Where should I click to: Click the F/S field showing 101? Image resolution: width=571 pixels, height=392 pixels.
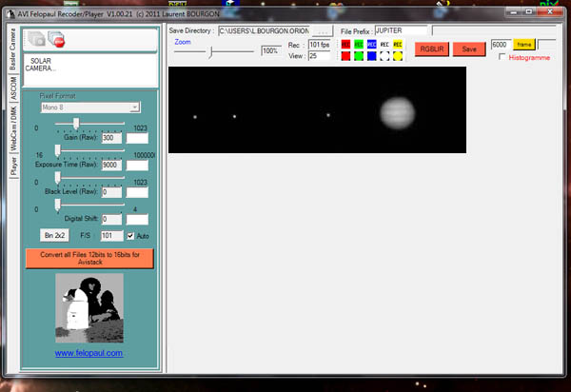point(111,236)
